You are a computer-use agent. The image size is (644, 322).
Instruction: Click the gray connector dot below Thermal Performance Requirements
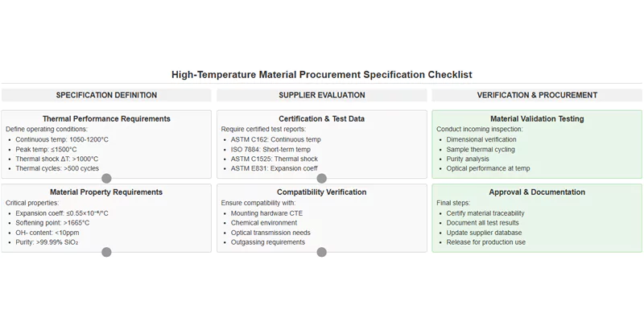coord(106,178)
